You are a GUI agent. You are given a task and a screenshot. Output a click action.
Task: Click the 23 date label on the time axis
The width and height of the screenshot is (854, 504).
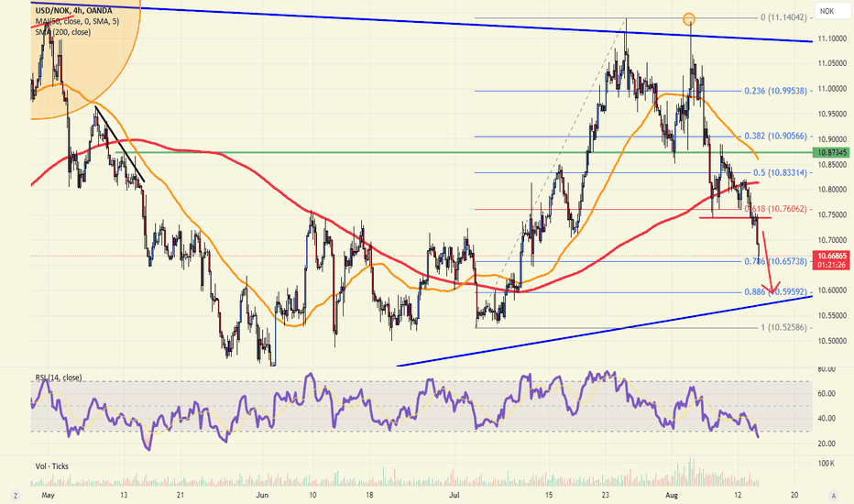tap(605, 495)
